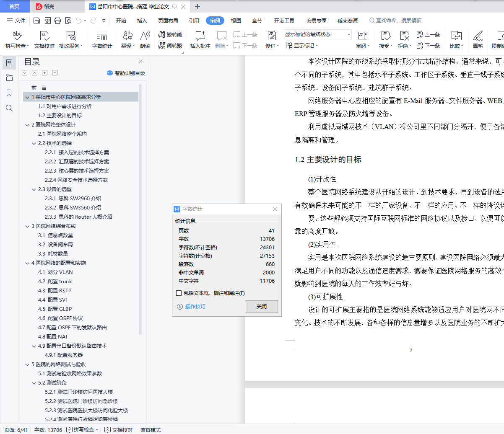Click search commands field 查找命令

click(x=395, y=21)
